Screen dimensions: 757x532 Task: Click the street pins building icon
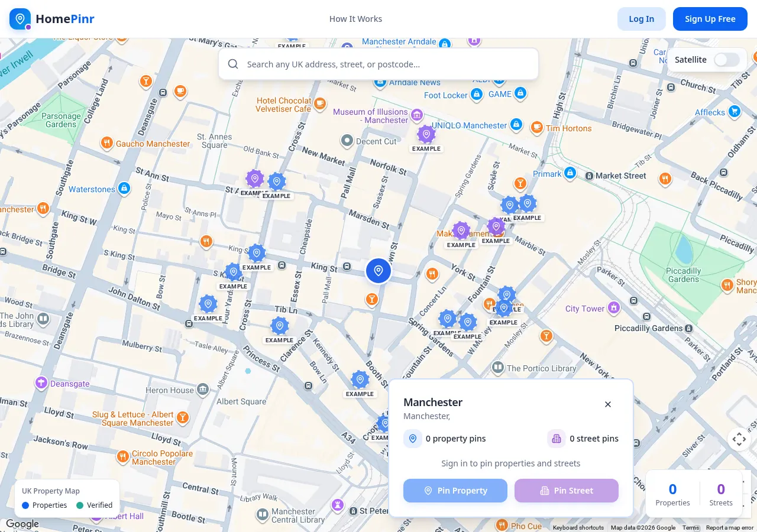tap(557, 439)
